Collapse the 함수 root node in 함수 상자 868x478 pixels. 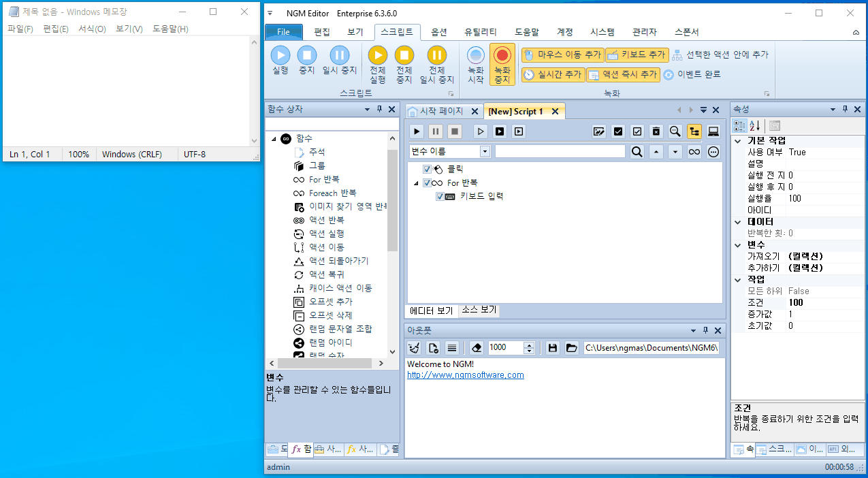[x=274, y=139]
